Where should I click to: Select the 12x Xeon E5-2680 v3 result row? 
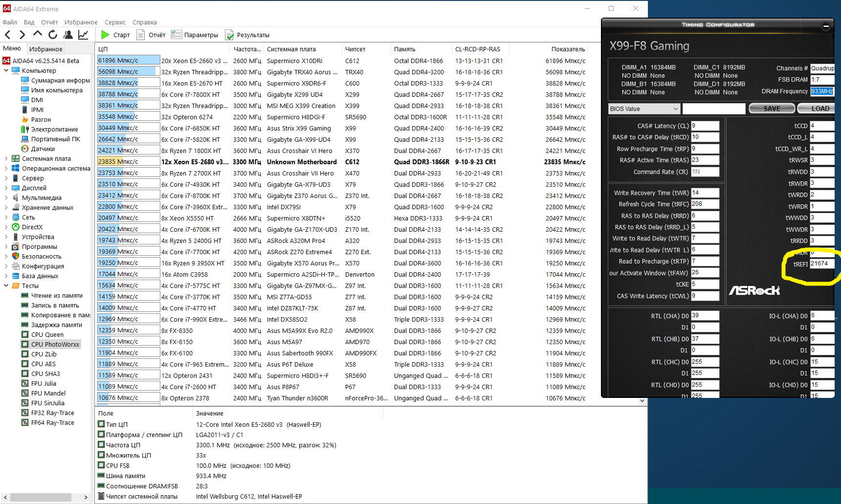click(x=342, y=162)
